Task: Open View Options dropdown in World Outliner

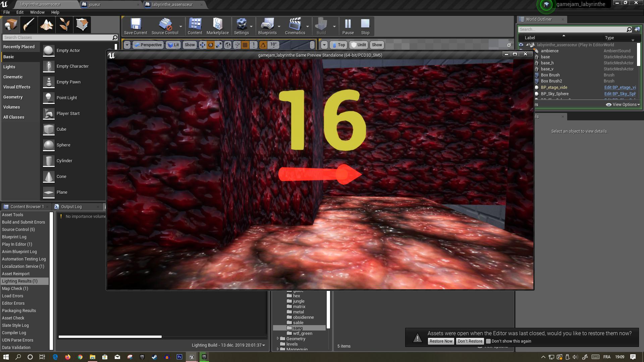Action: click(x=623, y=105)
